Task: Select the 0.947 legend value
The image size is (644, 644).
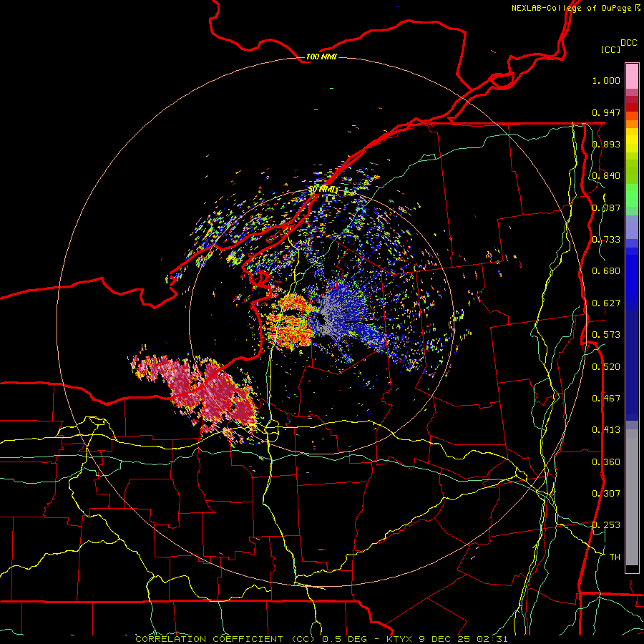Action: 606,112
